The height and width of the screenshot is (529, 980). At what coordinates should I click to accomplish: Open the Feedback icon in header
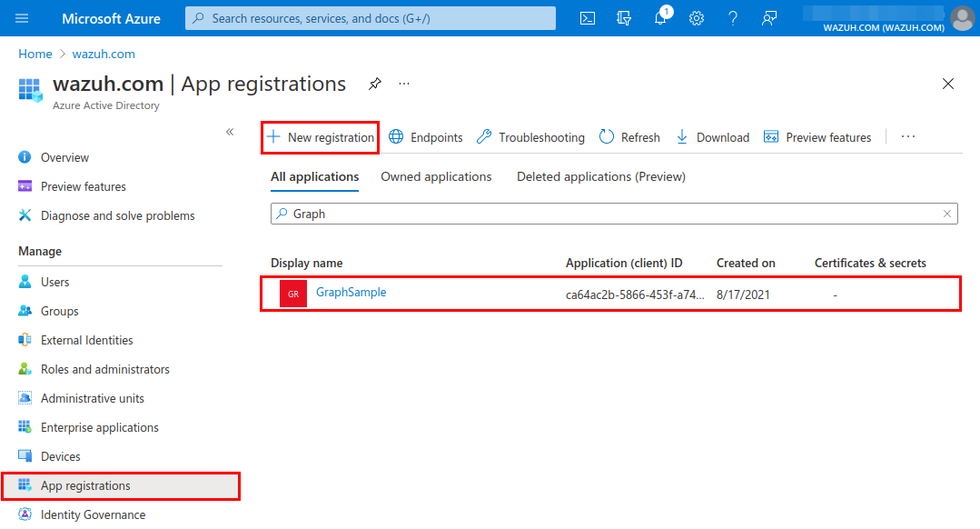768,18
